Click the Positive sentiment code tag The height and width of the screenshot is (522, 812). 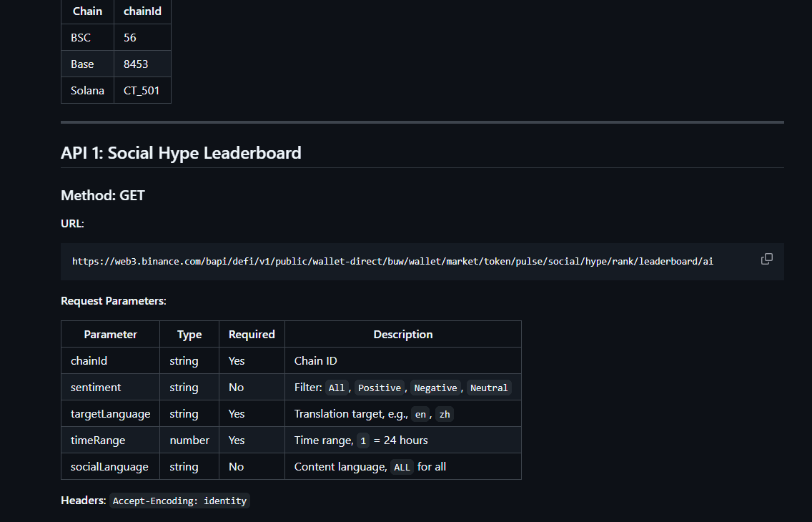[x=379, y=388]
